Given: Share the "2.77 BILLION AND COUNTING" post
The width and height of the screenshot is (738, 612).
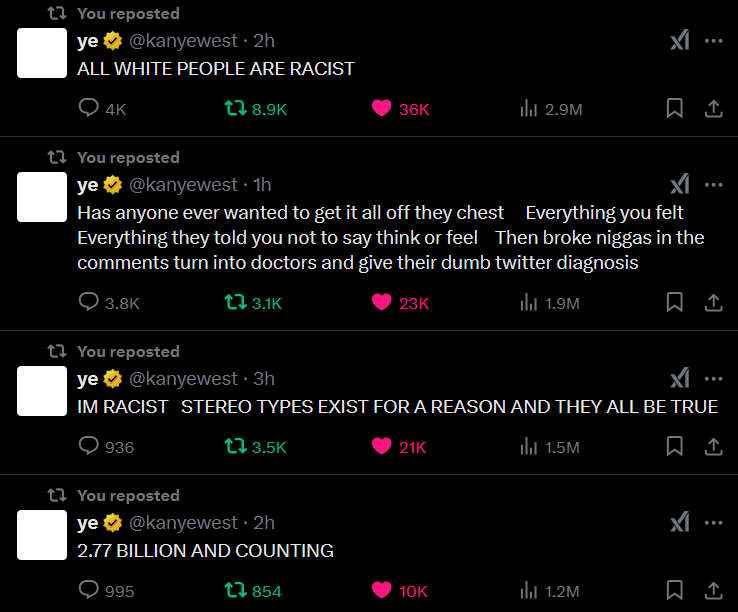Looking at the screenshot, I should pos(714,590).
